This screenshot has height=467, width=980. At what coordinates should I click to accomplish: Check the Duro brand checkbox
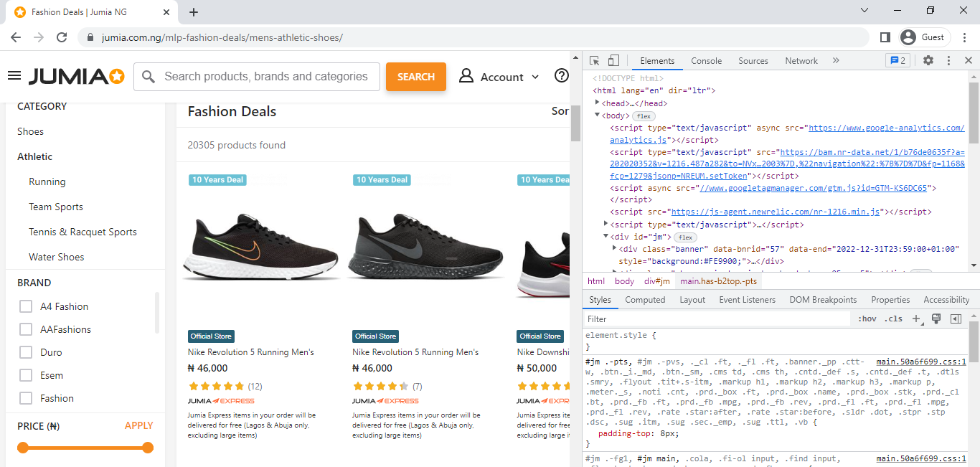pyautogui.click(x=26, y=352)
